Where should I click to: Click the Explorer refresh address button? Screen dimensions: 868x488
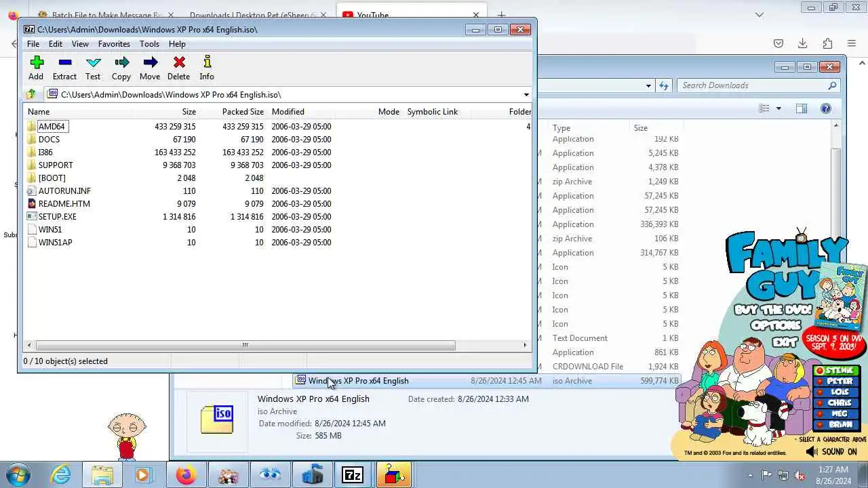pos(664,85)
